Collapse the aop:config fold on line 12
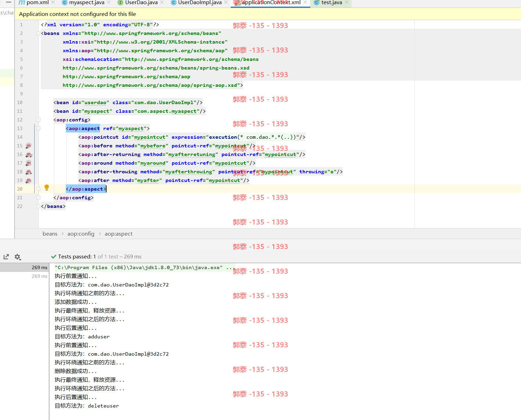 coord(38,120)
